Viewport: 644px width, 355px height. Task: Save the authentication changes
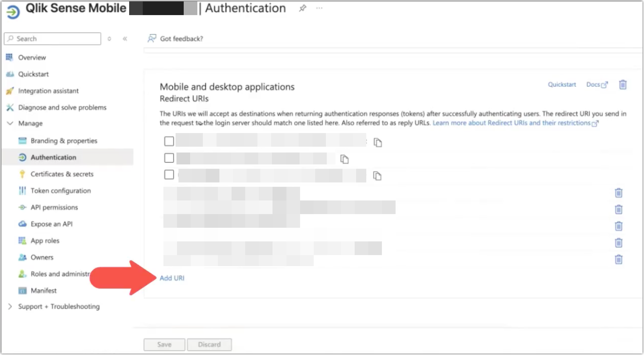(x=164, y=344)
